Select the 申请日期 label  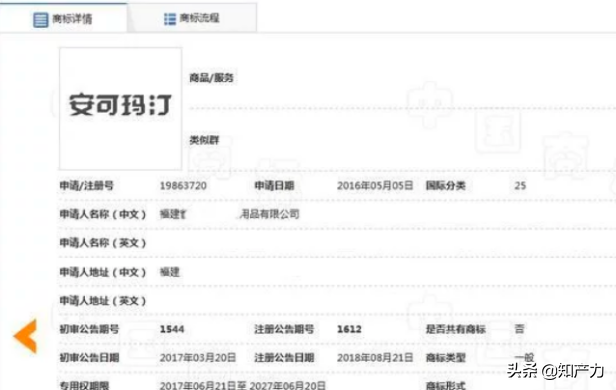(274, 186)
